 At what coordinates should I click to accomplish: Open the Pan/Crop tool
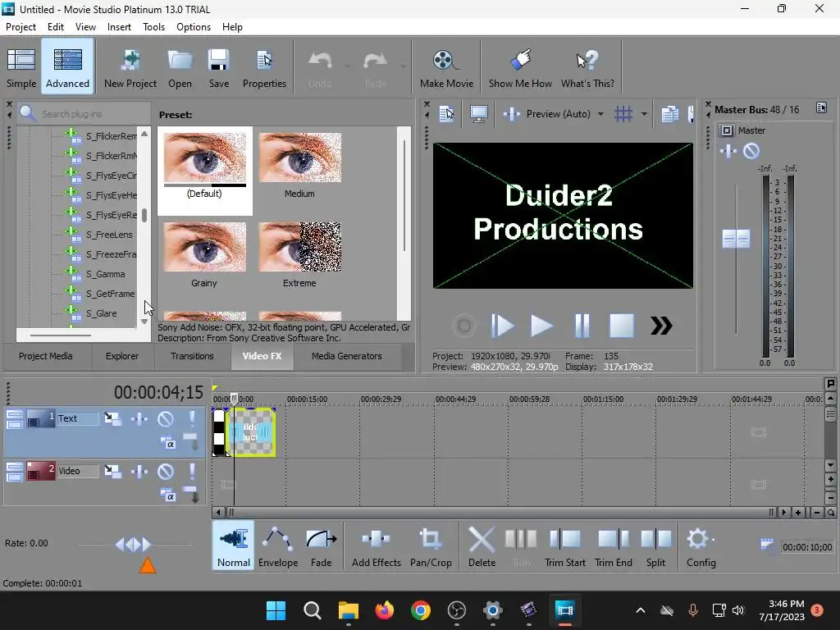[431, 547]
